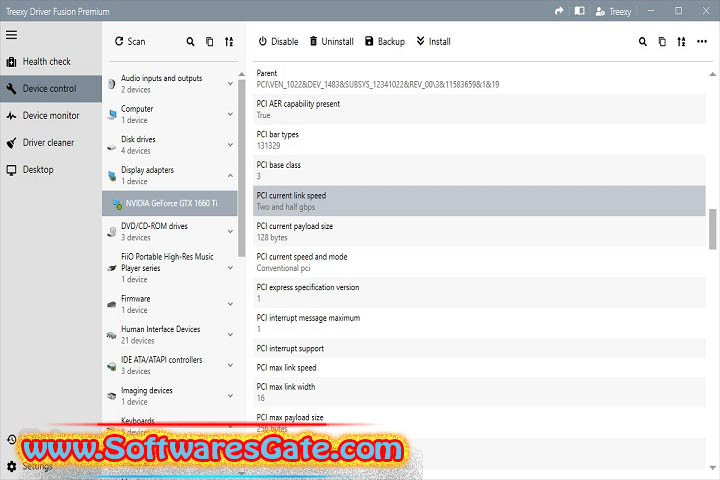Click the Scan button
Image resolution: width=720 pixels, height=480 pixels.
(x=130, y=41)
